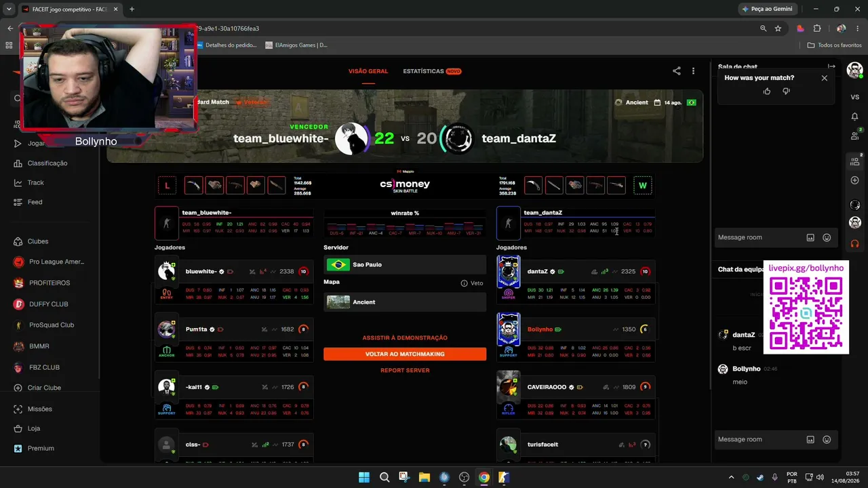
Task: Open the FBZ CLUB entry
Action: tap(44, 367)
